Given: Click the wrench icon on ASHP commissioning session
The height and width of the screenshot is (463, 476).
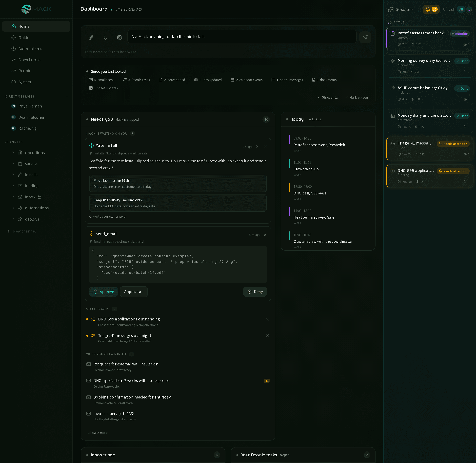Looking at the screenshot, I should pyautogui.click(x=393, y=88).
